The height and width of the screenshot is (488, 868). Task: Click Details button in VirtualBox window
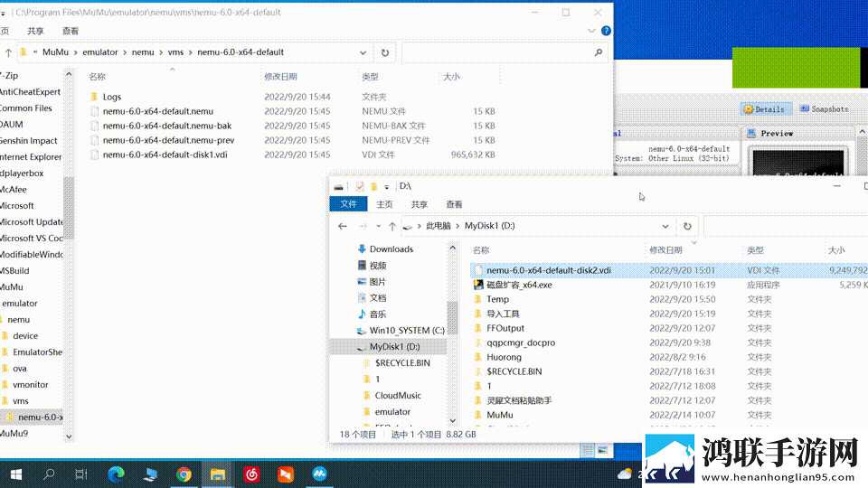[765, 109]
